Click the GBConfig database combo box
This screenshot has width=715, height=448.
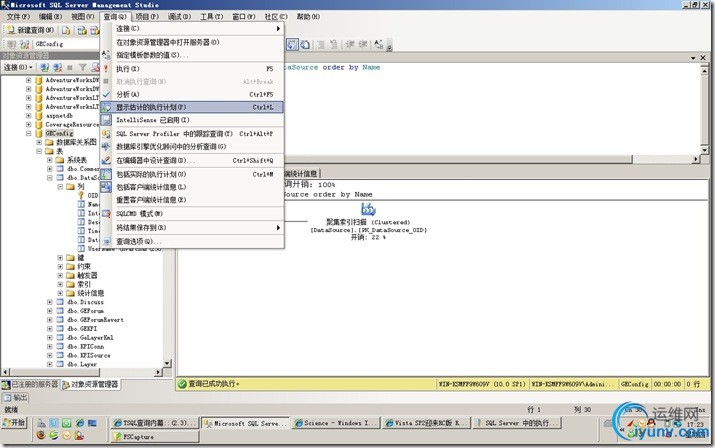tap(67, 44)
